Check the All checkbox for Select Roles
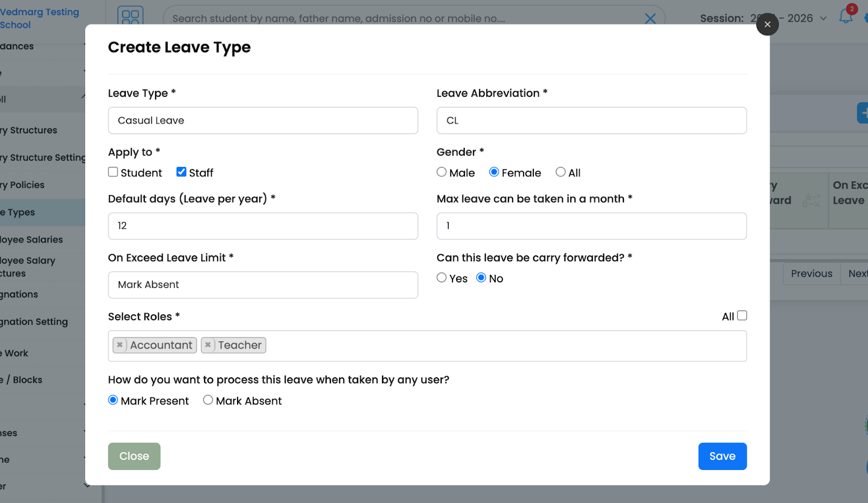This screenshot has width=868, height=503. pyautogui.click(x=742, y=315)
